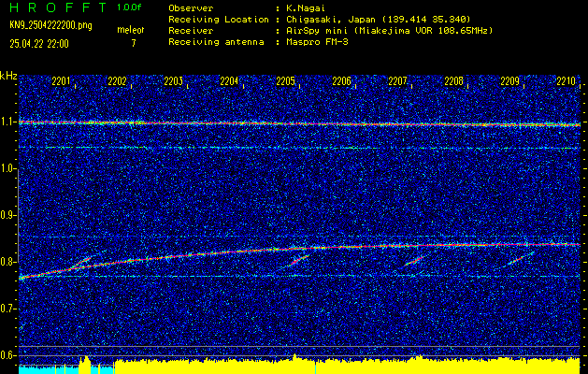588x374 pixels.
Task: Click the version label 1.00f
Action: tap(129, 7)
